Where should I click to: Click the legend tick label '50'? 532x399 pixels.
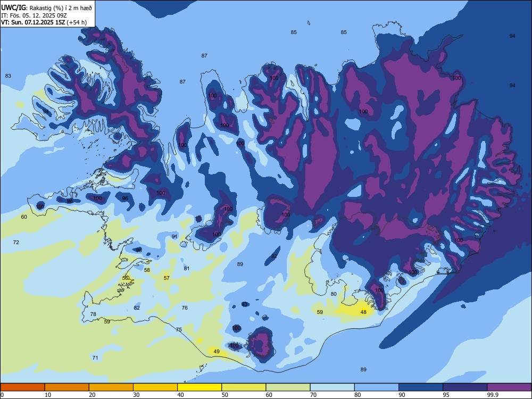point(225,395)
